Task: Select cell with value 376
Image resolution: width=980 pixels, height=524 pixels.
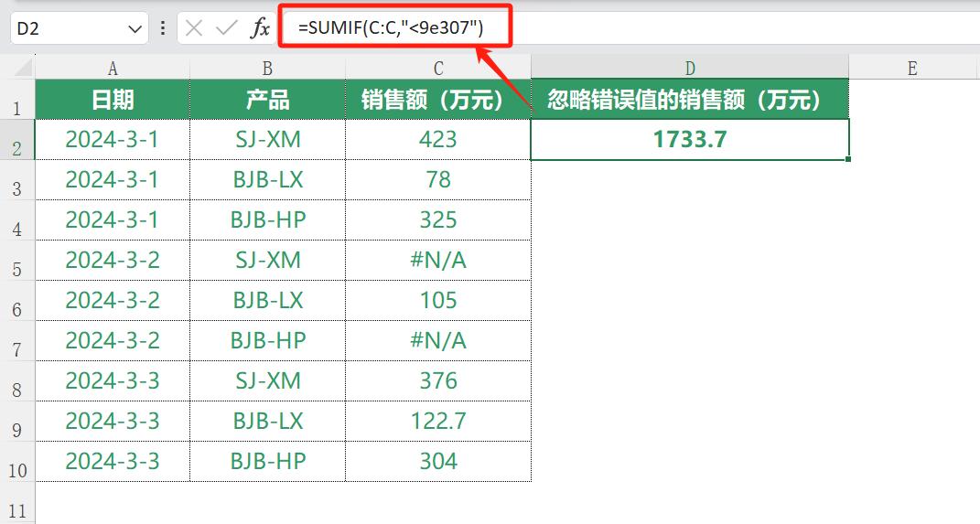Action: [438, 380]
